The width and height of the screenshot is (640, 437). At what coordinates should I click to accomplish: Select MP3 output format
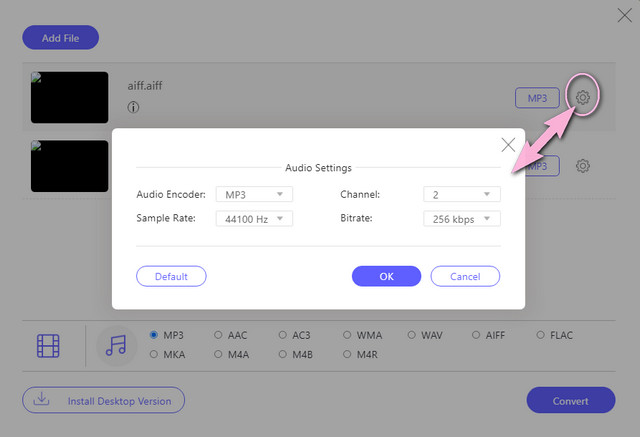[x=154, y=335]
